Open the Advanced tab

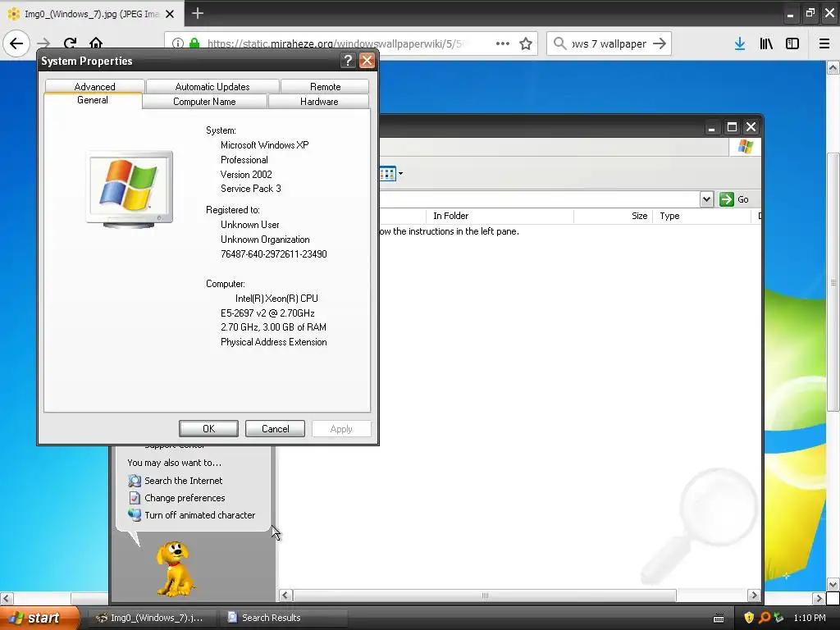pos(95,86)
